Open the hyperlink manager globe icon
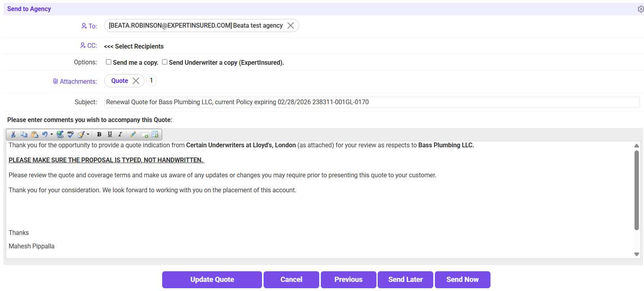 coord(60,135)
